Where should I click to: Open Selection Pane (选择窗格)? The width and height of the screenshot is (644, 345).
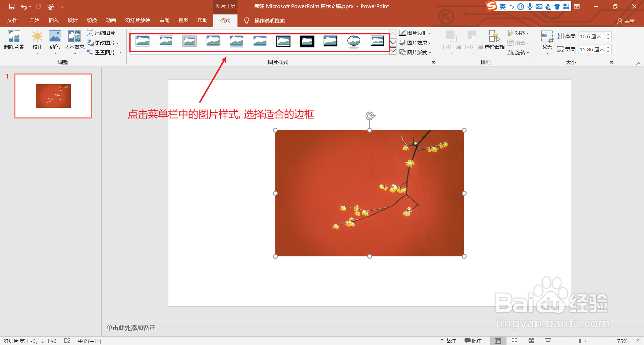pos(494,40)
